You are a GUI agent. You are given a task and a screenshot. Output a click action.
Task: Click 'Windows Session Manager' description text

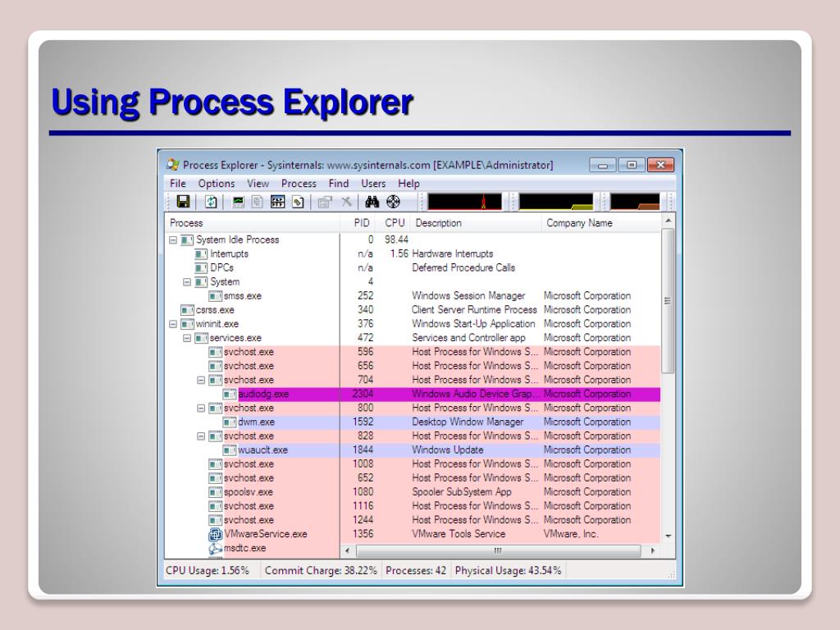[x=468, y=295]
